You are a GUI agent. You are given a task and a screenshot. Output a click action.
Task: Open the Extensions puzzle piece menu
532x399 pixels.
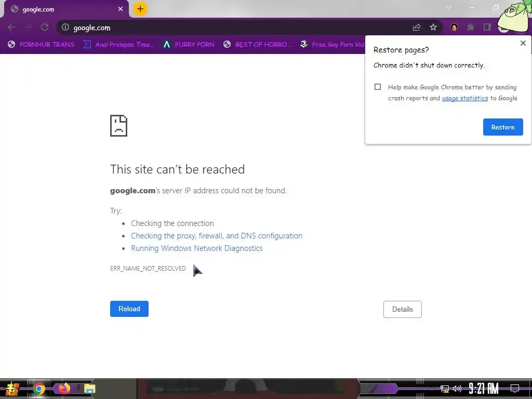pyautogui.click(x=471, y=27)
